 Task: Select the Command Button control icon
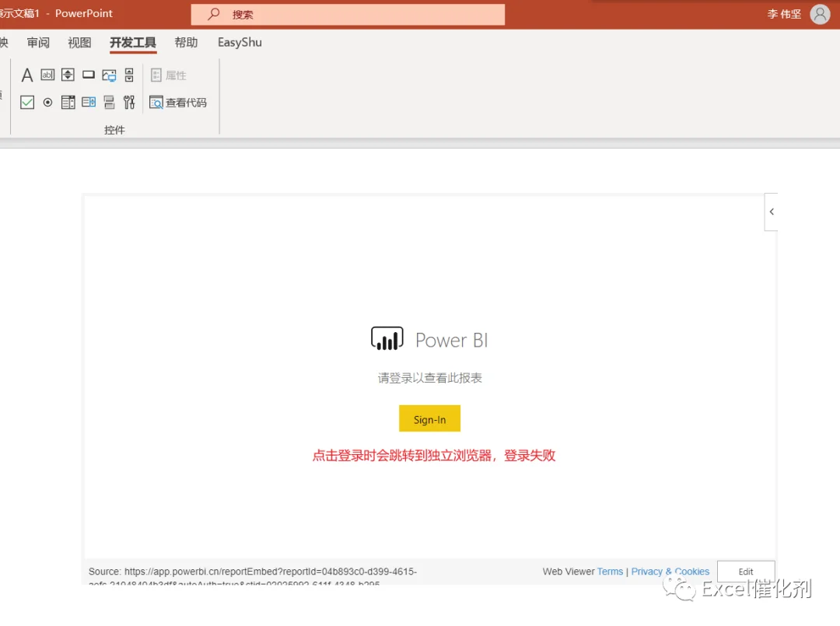89,75
